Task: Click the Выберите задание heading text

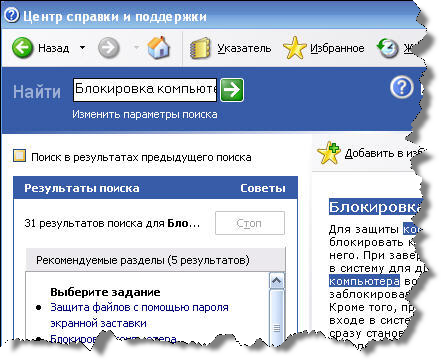Action: click(105, 292)
